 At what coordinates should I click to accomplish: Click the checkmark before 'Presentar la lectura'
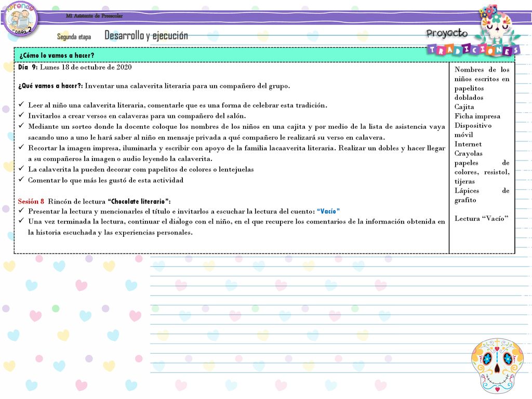(x=21, y=210)
